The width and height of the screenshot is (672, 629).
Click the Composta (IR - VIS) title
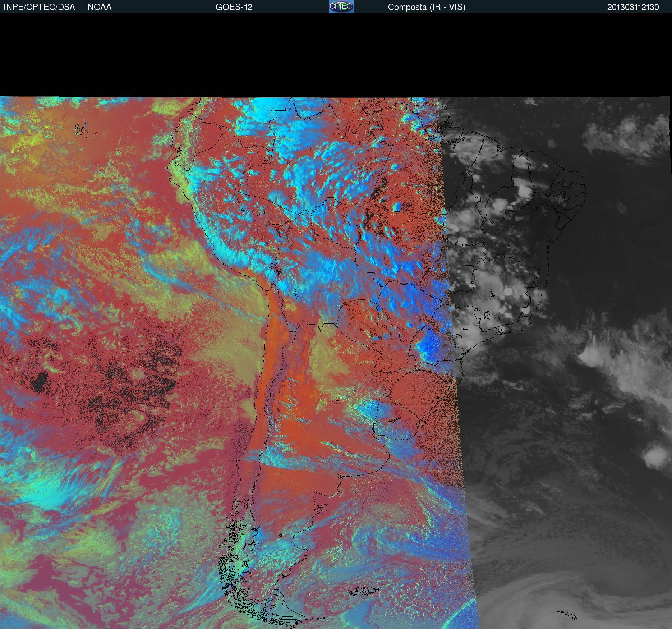426,7
